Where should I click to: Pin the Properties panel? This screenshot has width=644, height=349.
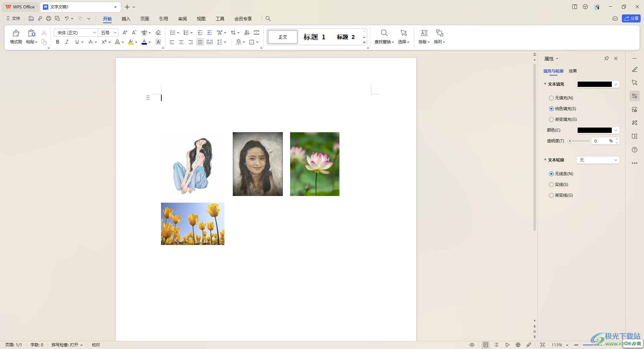click(606, 58)
